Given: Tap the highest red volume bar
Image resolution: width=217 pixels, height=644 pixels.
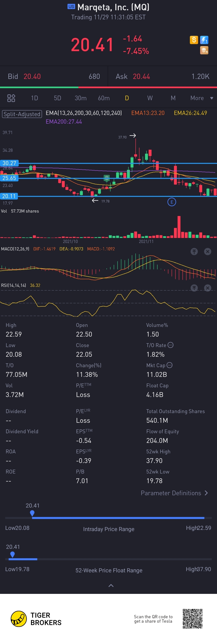Looking at the screenshot, I should point(179,227).
